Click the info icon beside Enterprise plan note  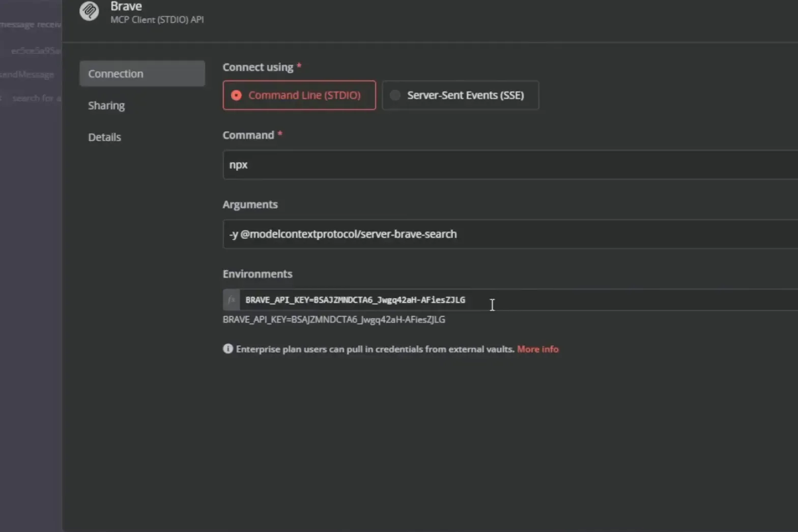pyautogui.click(x=228, y=348)
